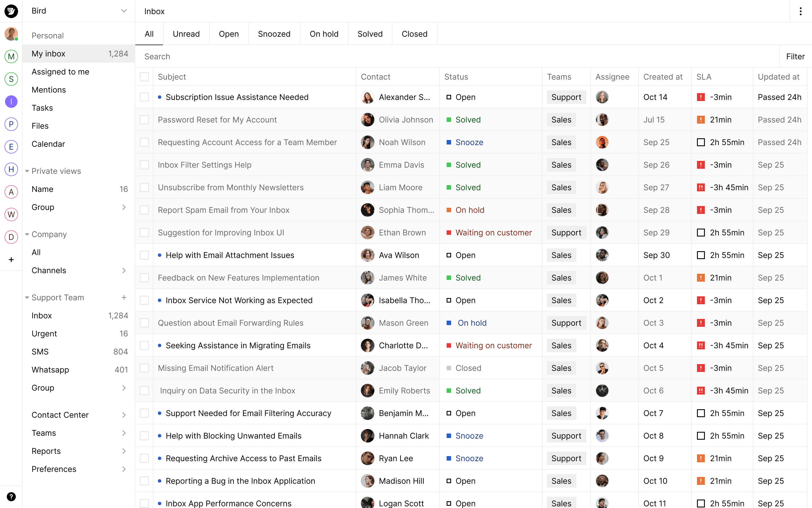This screenshot has width=812, height=508.
Task: Check the Help with Blocking Unwanted Emails row
Action: 144,436
